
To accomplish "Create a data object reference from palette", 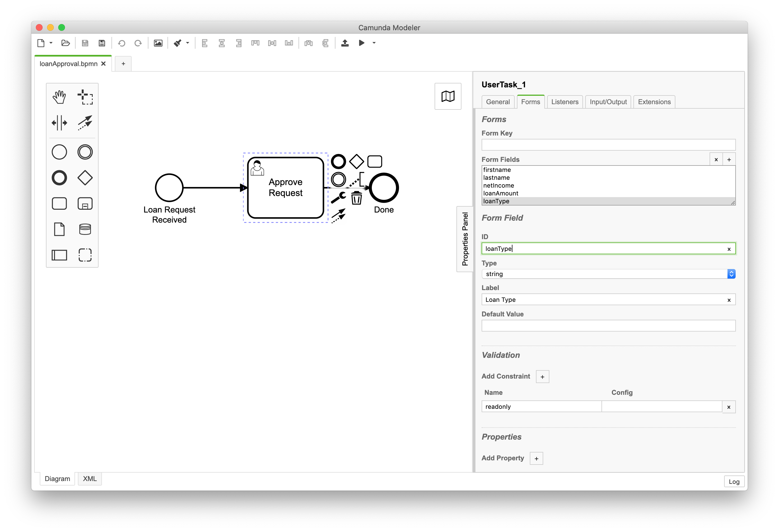I will click(59, 230).
